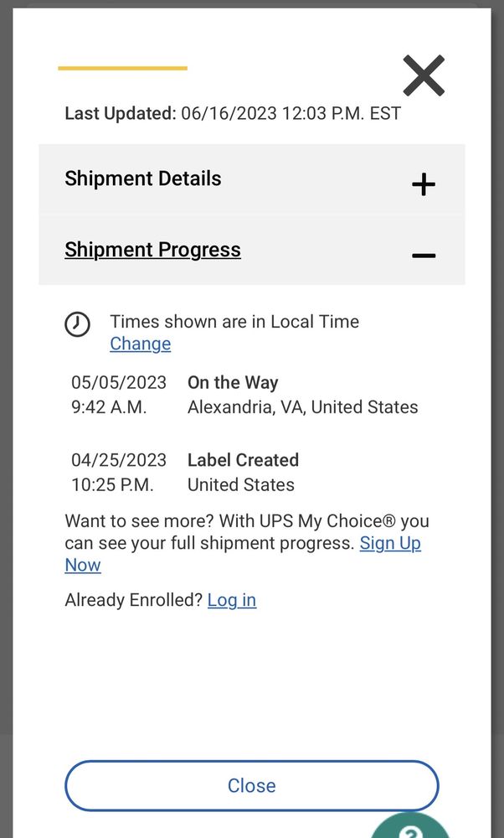Click the yellow accent bar at the top
The width and height of the screenshot is (504, 838).
[x=122, y=68]
